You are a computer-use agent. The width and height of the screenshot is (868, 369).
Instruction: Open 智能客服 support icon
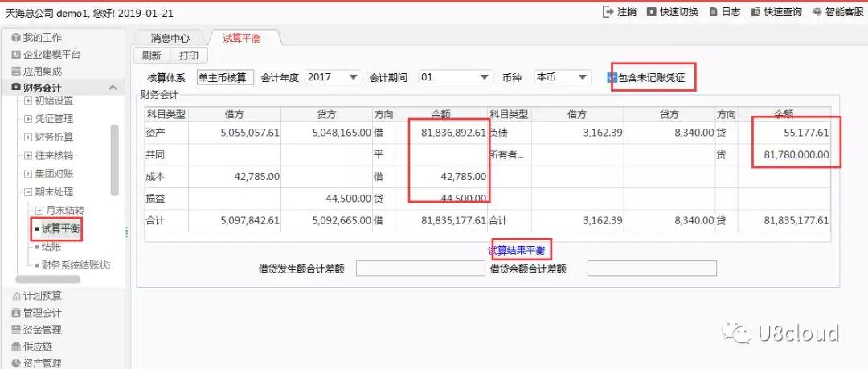(x=817, y=11)
